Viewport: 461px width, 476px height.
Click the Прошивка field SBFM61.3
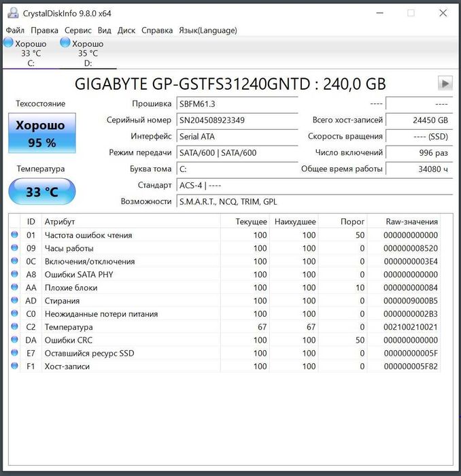[237, 104]
